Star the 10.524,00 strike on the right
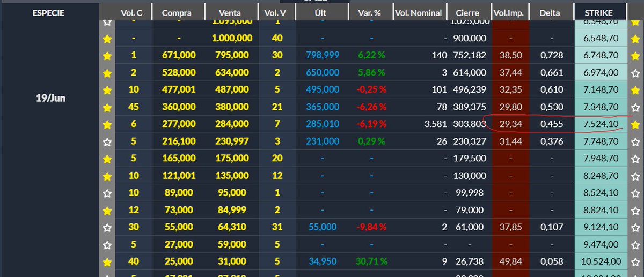644x277 pixels. click(635, 262)
